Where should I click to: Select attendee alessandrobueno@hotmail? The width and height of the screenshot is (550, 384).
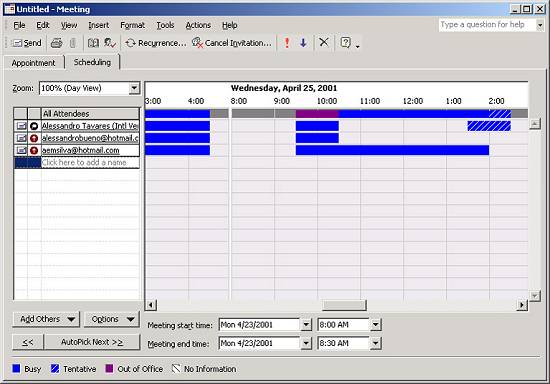pyautogui.click(x=90, y=138)
